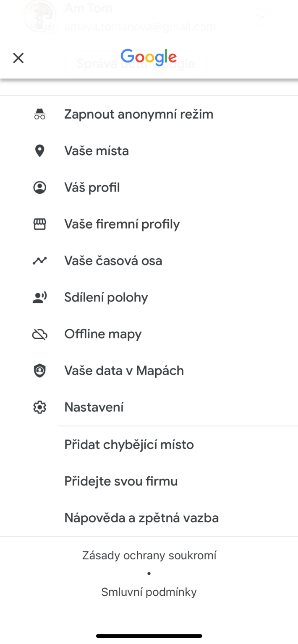Open Nápověda a zpětná vazba
298x644 pixels.
pos(149,518)
